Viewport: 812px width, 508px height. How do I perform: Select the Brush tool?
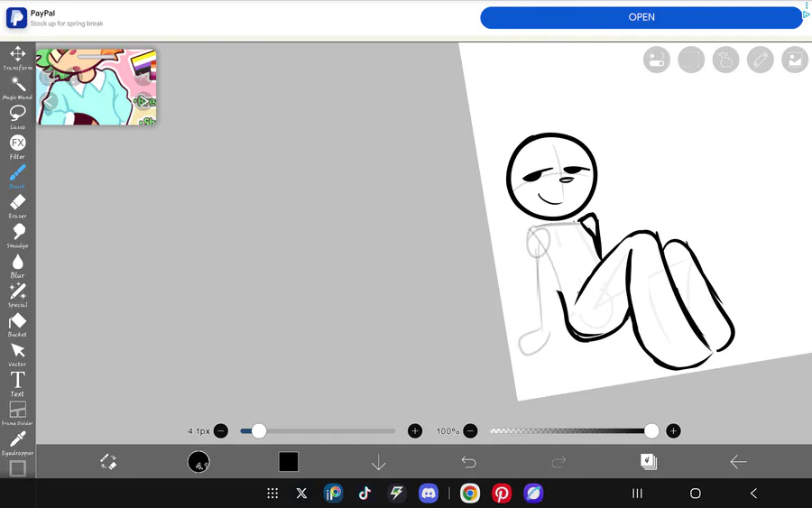pyautogui.click(x=18, y=177)
